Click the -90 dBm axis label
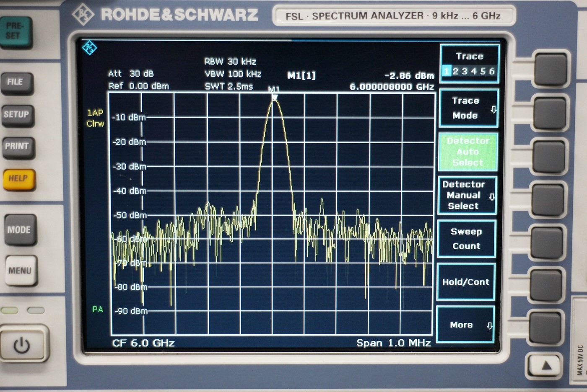 click(x=131, y=311)
